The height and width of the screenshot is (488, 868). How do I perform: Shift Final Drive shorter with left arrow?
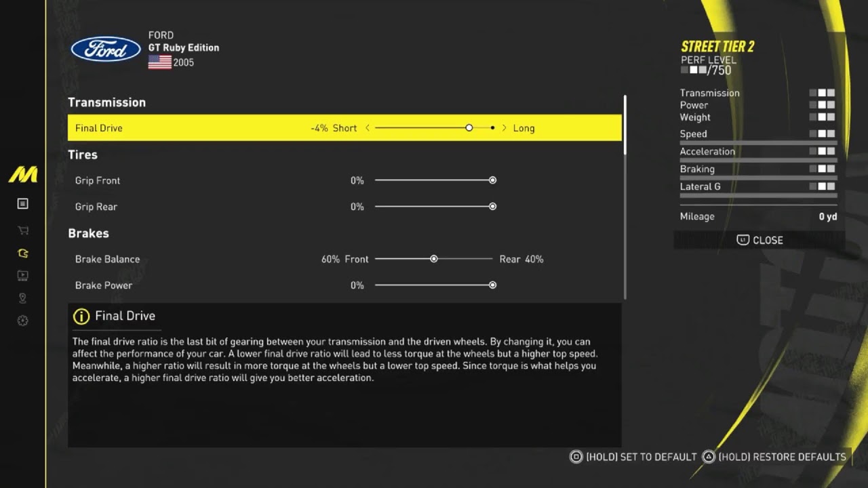click(368, 128)
